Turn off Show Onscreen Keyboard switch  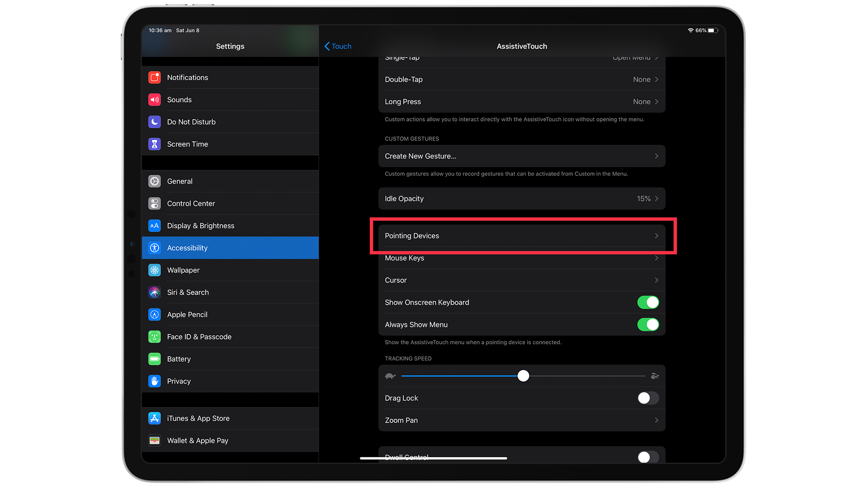[x=648, y=302]
